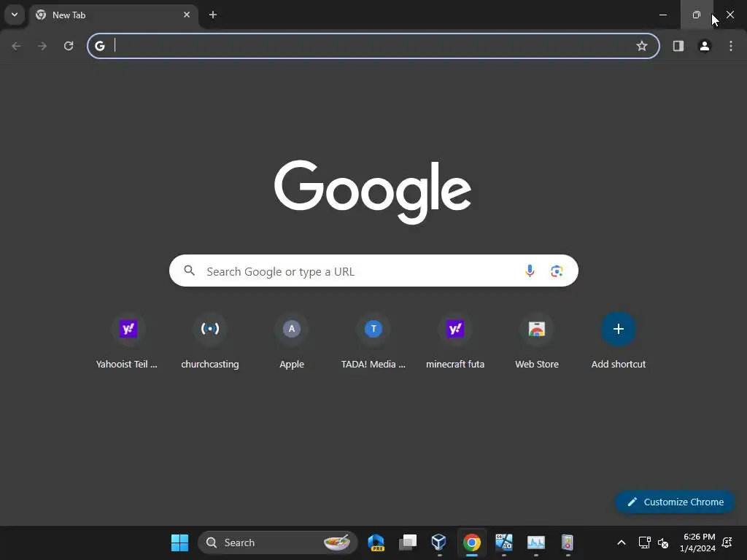Open the VirtualBox cube taskbar icon
Image resolution: width=747 pixels, height=560 pixels.
click(438, 542)
